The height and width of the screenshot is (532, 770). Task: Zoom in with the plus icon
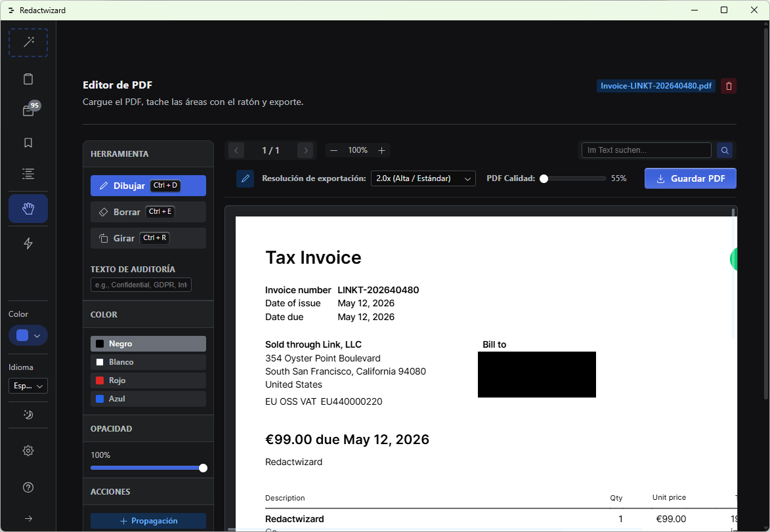[x=381, y=150]
